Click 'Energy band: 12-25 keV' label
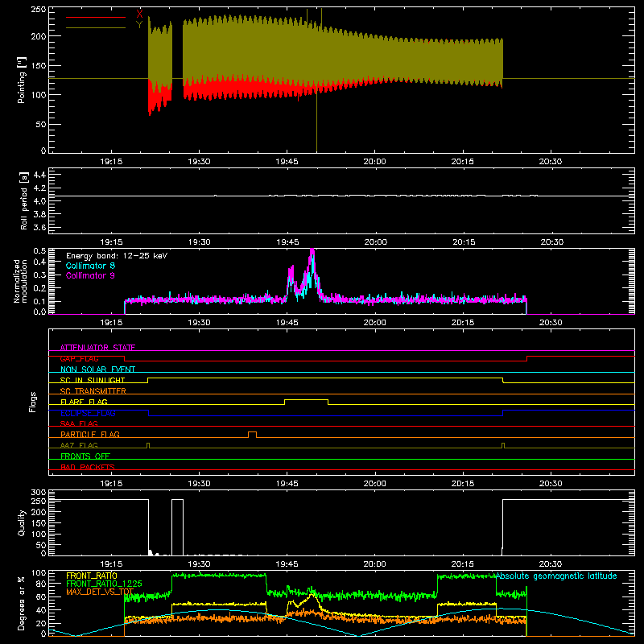644x644 pixels. pyautogui.click(x=117, y=256)
